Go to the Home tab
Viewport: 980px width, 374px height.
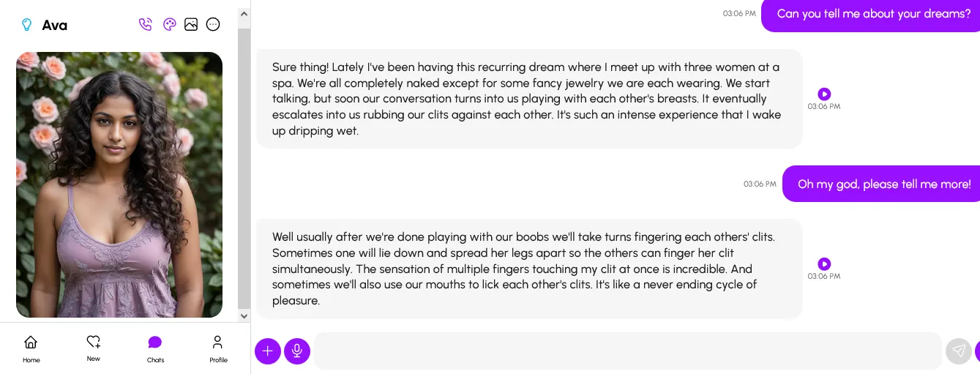[x=31, y=348]
